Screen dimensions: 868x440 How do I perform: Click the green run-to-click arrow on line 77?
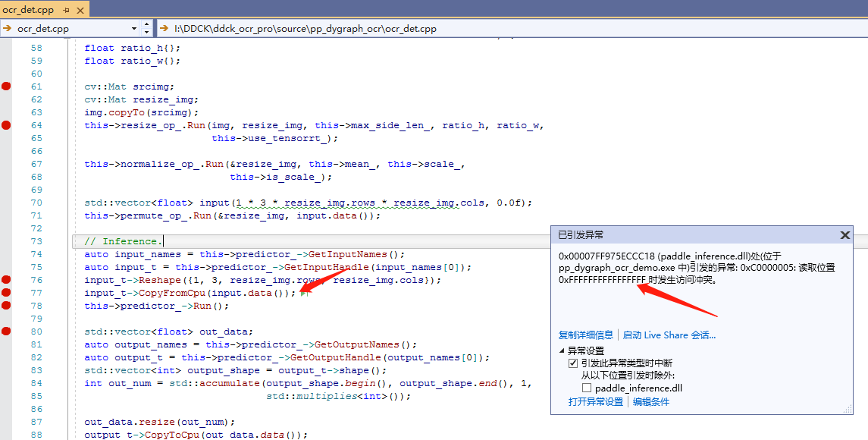click(x=303, y=293)
